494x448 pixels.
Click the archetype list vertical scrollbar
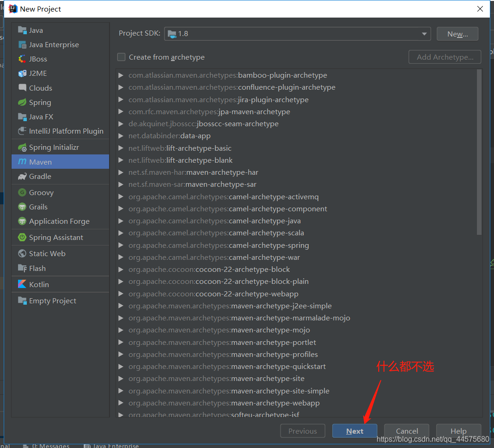pyautogui.click(x=479, y=152)
